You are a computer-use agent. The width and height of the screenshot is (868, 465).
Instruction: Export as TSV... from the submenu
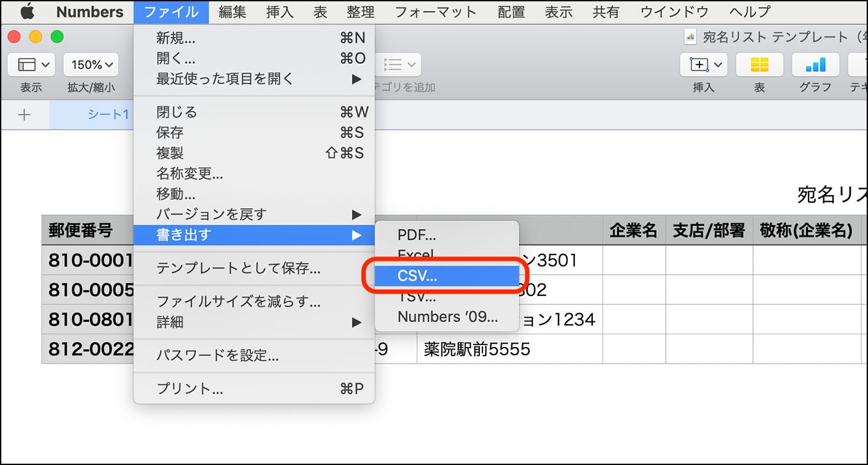[x=447, y=297]
